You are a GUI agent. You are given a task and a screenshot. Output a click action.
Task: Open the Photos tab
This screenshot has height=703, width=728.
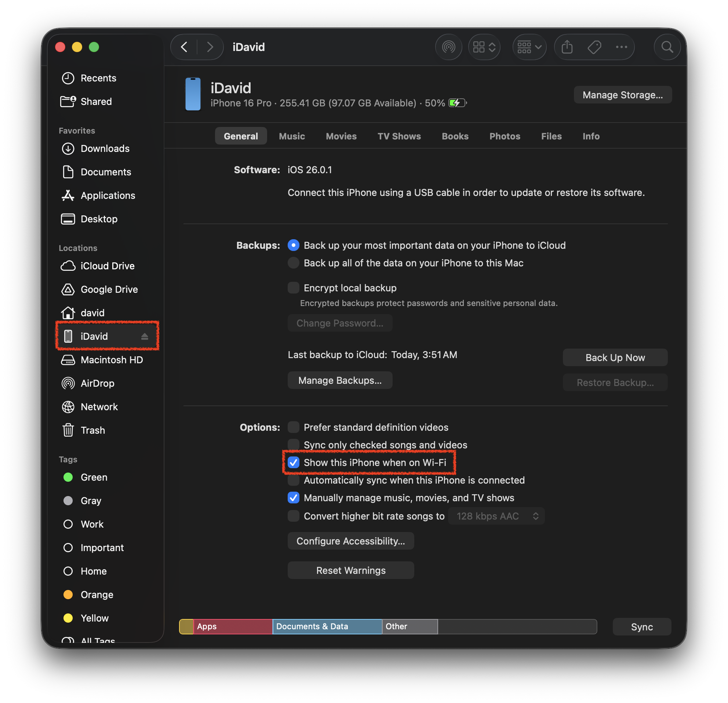pyautogui.click(x=505, y=136)
